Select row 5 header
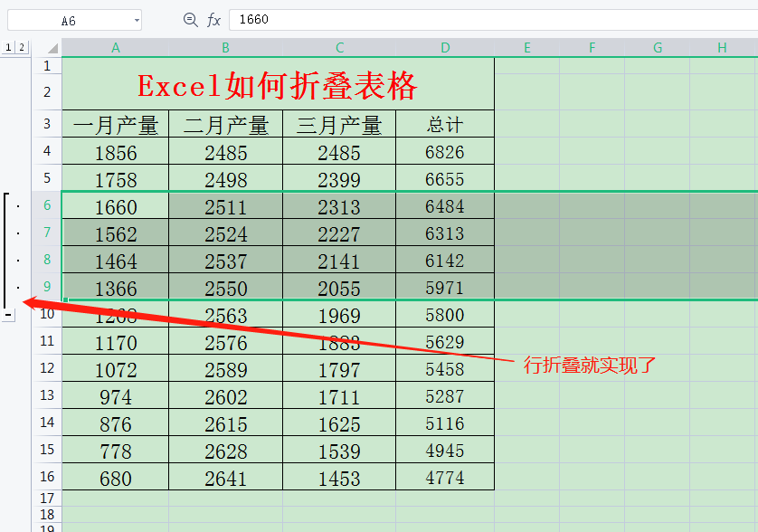Image resolution: width=758 pixels, height=532 pixels. point(47,178)
